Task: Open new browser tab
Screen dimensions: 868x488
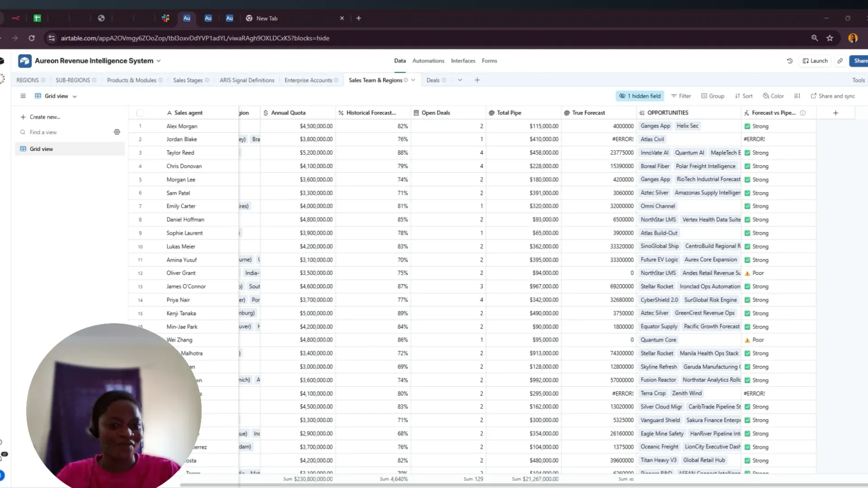Action: (359, 18)
